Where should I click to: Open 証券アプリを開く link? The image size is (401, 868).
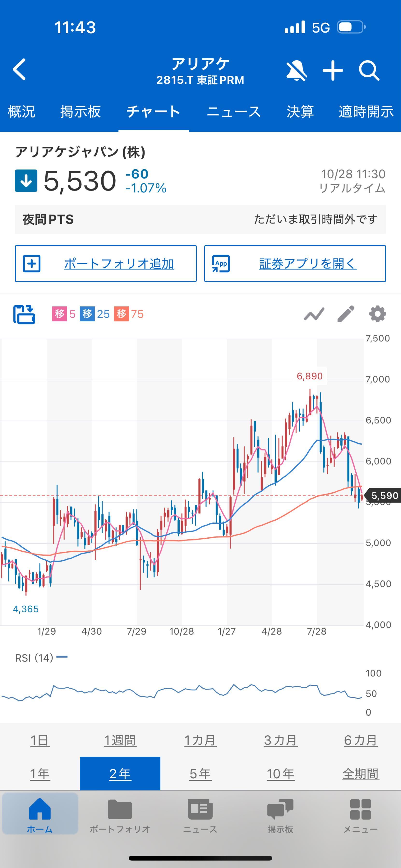coord(295,264)
